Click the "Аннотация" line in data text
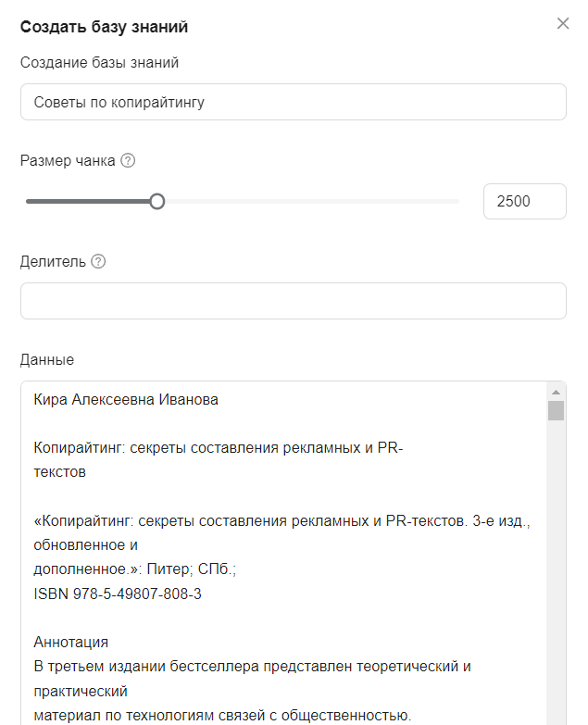 (70, 642)
